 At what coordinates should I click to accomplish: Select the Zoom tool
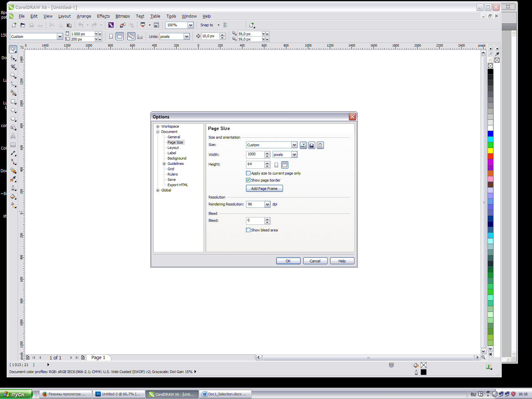13,75
